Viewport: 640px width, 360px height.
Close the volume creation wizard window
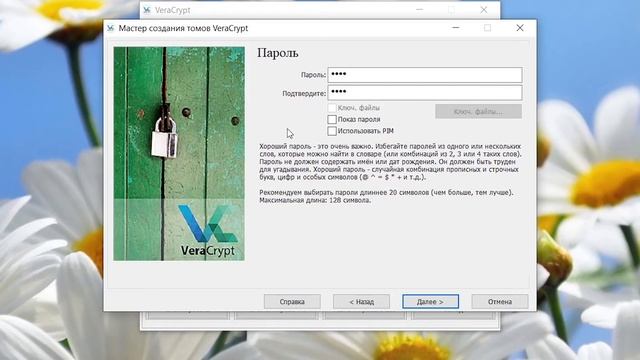520,28
